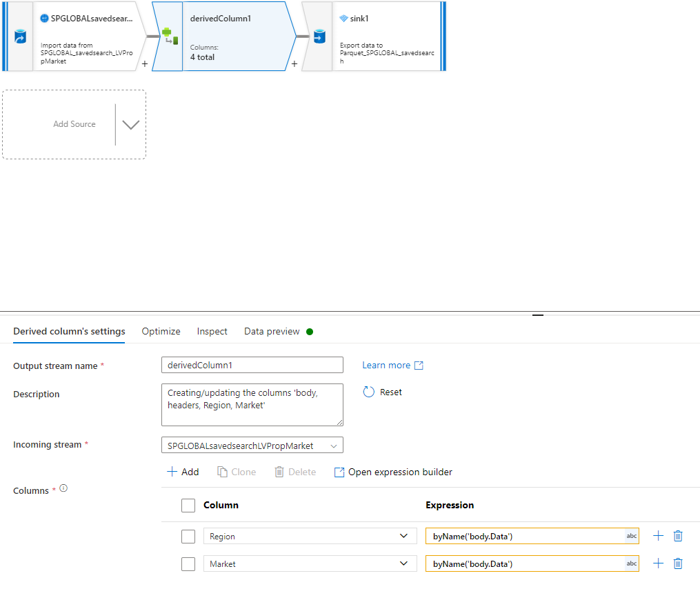Screen dimensions: 700x589
Task: Open the Inspect tab
Action: [212, 331]
